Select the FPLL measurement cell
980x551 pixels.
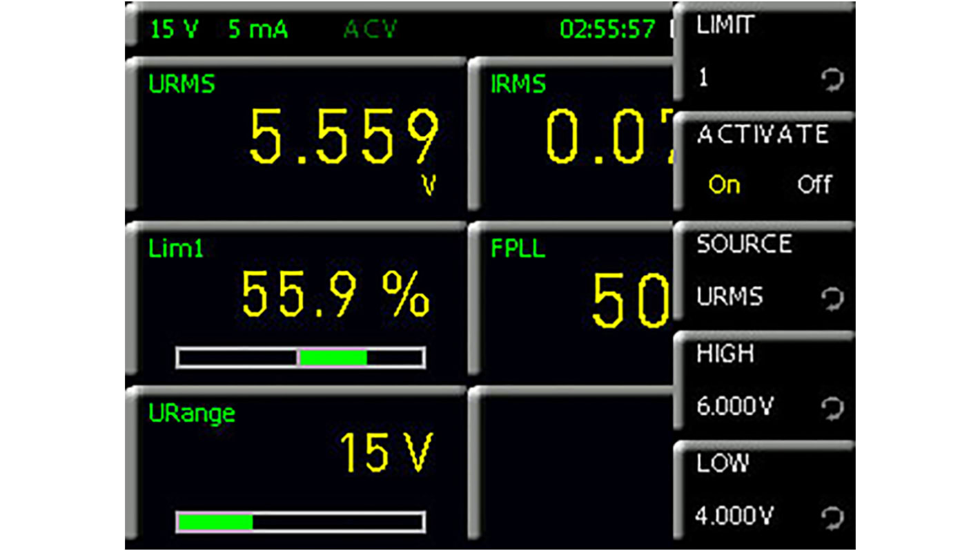(571, 298)
